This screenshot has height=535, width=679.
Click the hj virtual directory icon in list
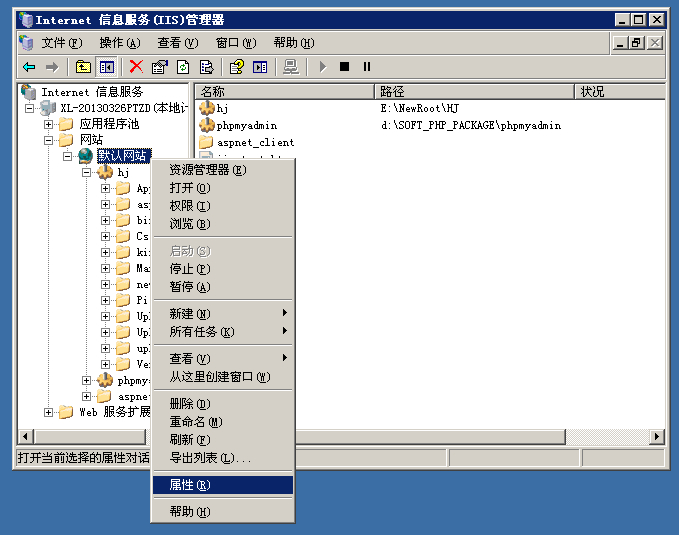(x=207, y=108)
